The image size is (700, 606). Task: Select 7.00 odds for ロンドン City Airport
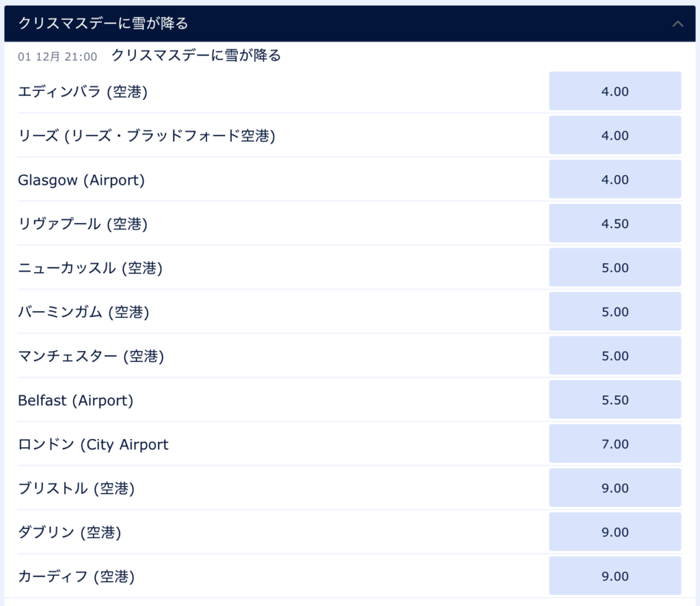[615, 444]
